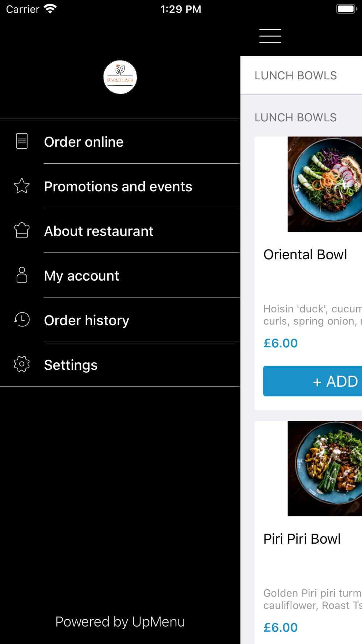Tap the Piri Piri Bowl title
This screenshot has width=362, height=644.
(x=302, y=539)
